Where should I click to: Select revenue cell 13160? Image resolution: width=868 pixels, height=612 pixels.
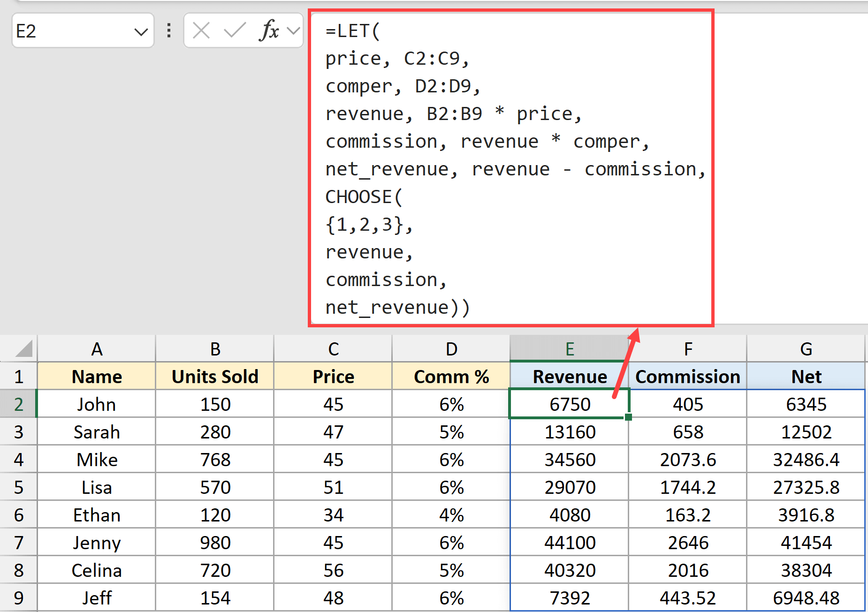[570, 431]
